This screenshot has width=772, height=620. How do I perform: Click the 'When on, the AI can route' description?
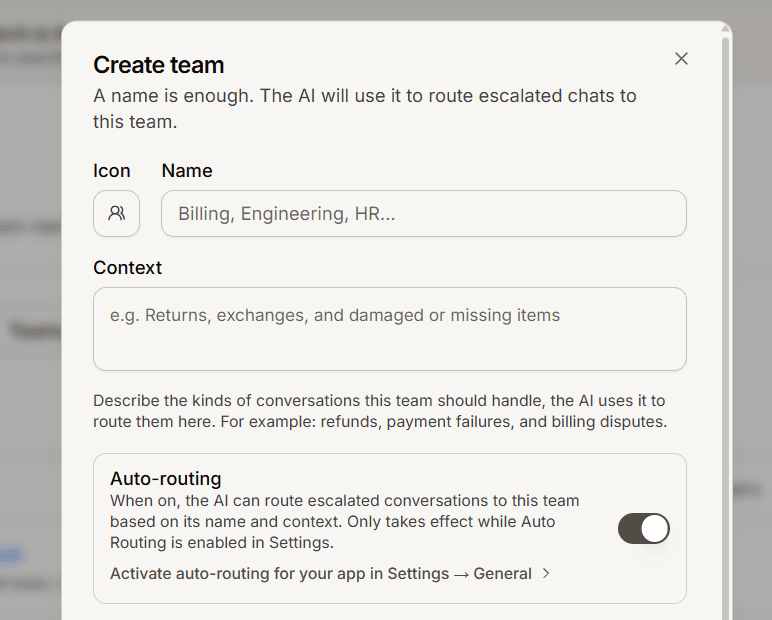point(345,522)
